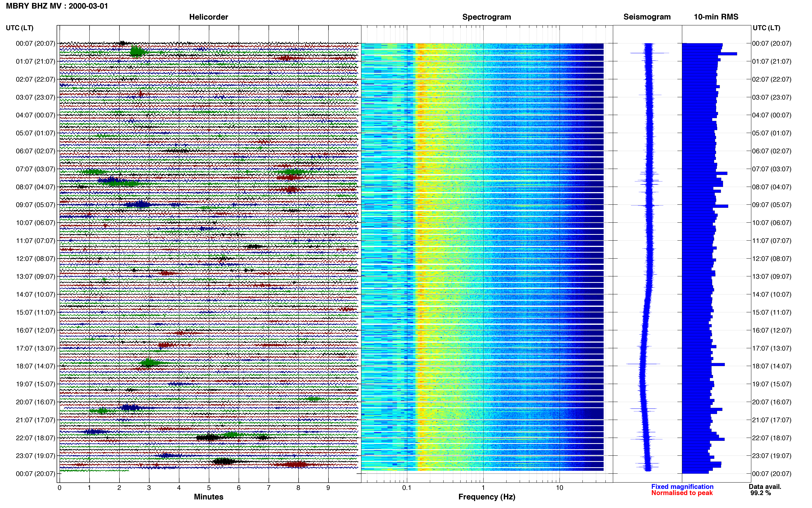Click spectrogram frequency tick '0.1'
The width and height of the screenshot is (812, 508).
point(407,488)
